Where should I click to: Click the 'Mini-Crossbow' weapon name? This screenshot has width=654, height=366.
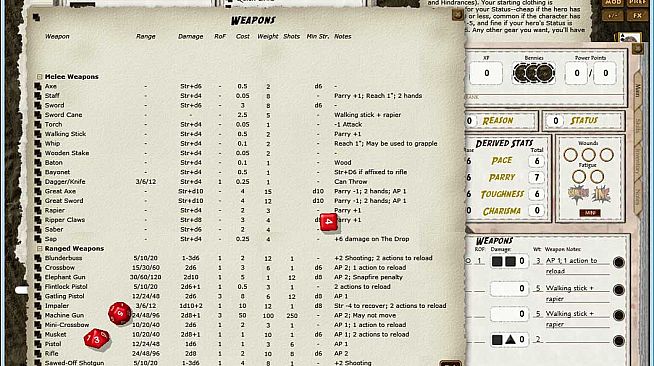(67, 325)
